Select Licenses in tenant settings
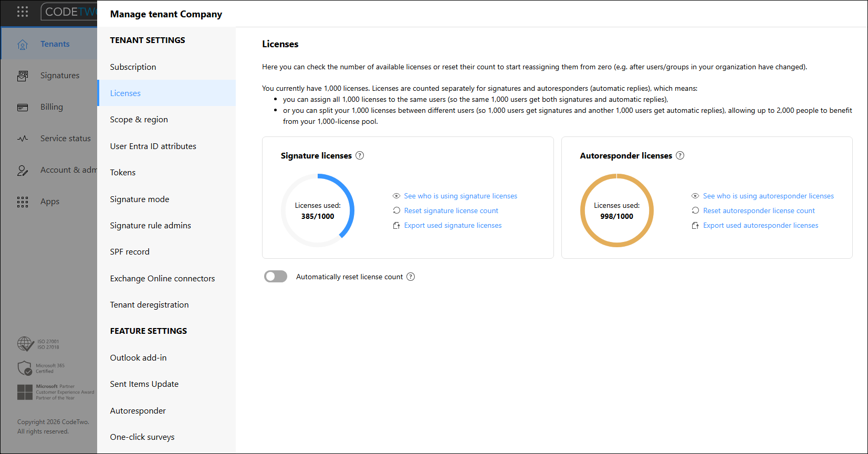 coord(166,93)
